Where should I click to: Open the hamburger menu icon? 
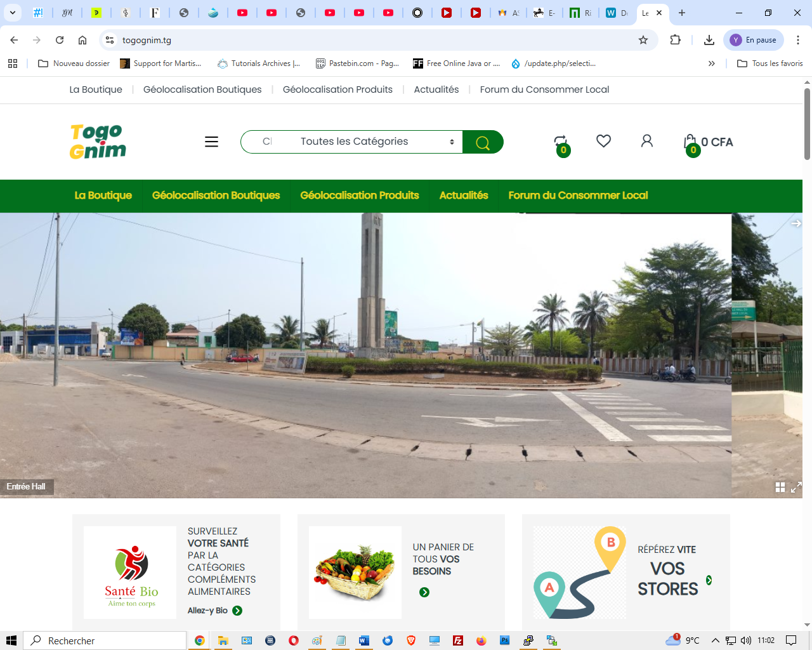pos(211,142)
